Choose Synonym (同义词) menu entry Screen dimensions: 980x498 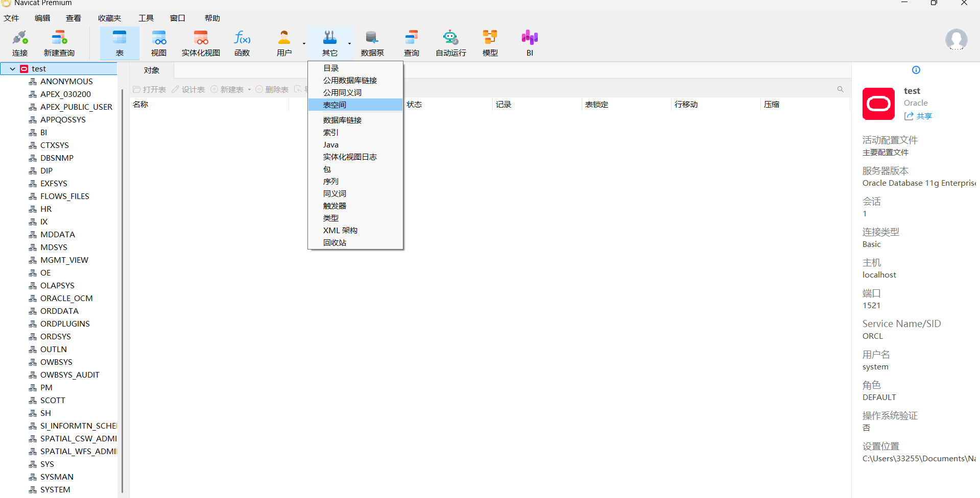[355, 193]
